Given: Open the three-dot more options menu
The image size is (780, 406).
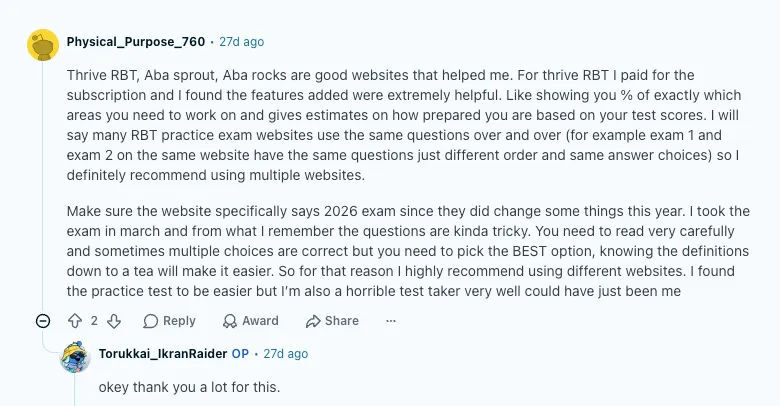Looking at the screenshot, I should pyautogui.click(x=391, y=321).
